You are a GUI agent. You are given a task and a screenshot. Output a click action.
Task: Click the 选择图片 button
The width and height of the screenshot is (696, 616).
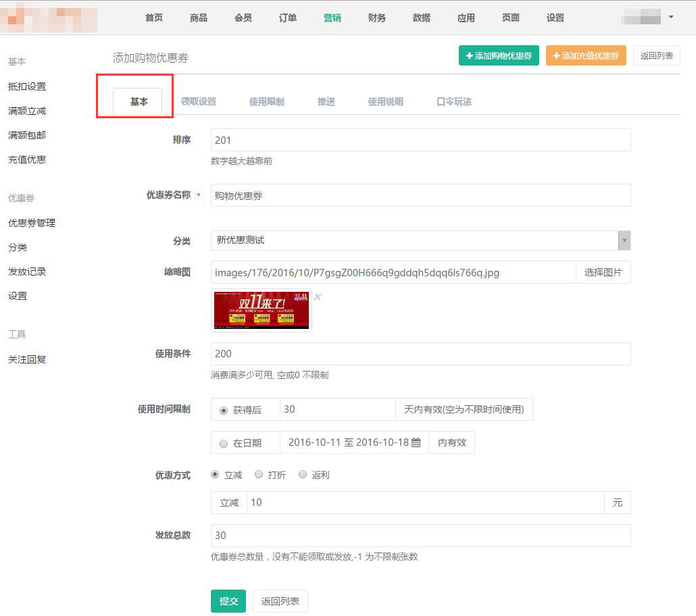coord(603,273)
